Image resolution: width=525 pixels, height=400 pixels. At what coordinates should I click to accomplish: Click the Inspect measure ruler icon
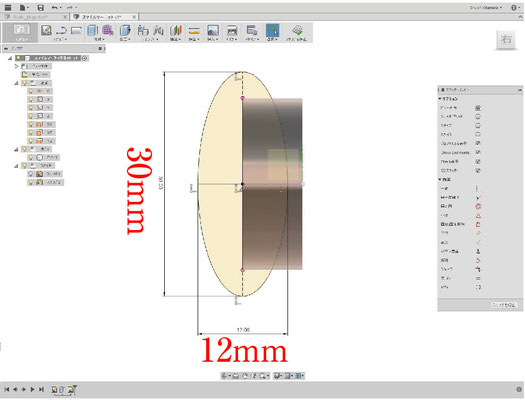coord(194,31)
